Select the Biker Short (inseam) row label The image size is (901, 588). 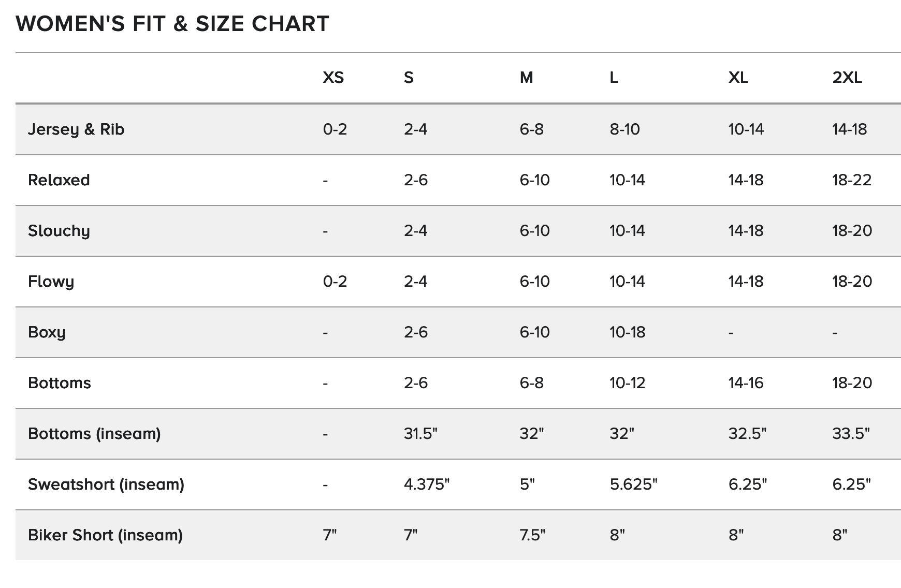[x=106, y=535]
